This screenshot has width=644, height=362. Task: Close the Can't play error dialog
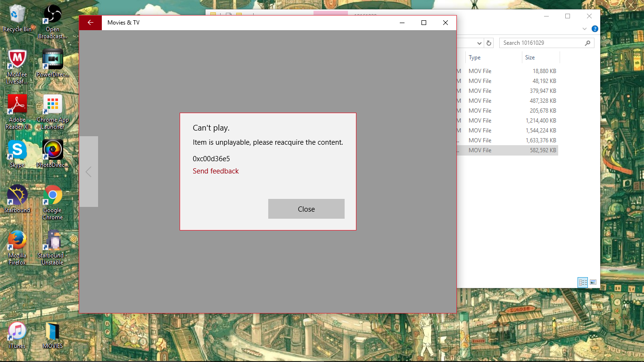click(306, 209)
